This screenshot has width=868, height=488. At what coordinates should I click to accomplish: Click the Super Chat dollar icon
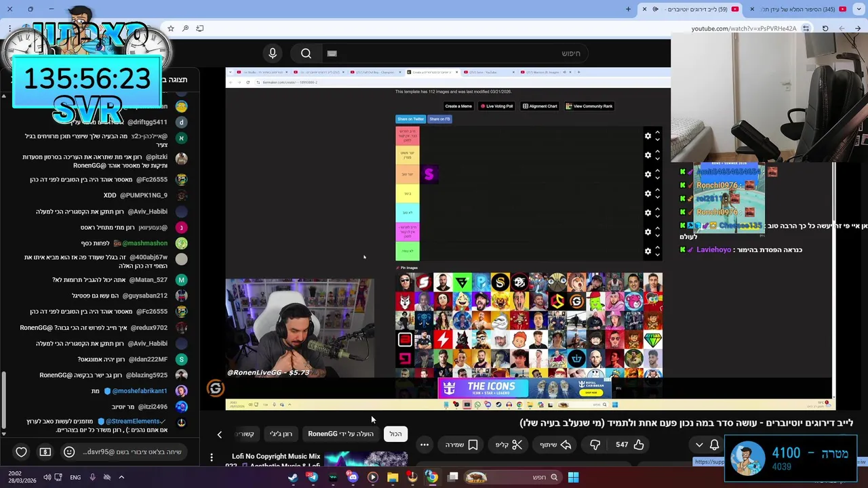point(45,452)
